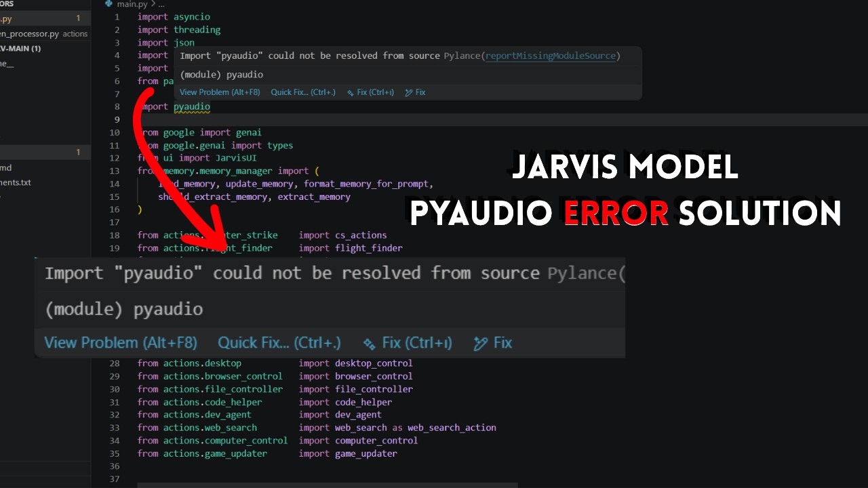Click actions.file_controller on line 30

point(223,389)
